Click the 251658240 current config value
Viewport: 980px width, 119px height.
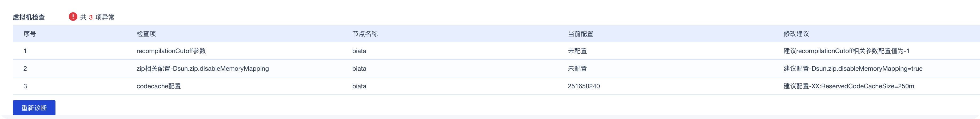coord(584,86)
